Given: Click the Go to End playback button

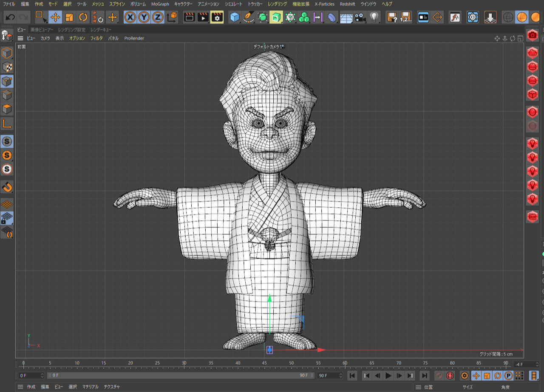Looking at the screenshot, I should tap(424, 375).
